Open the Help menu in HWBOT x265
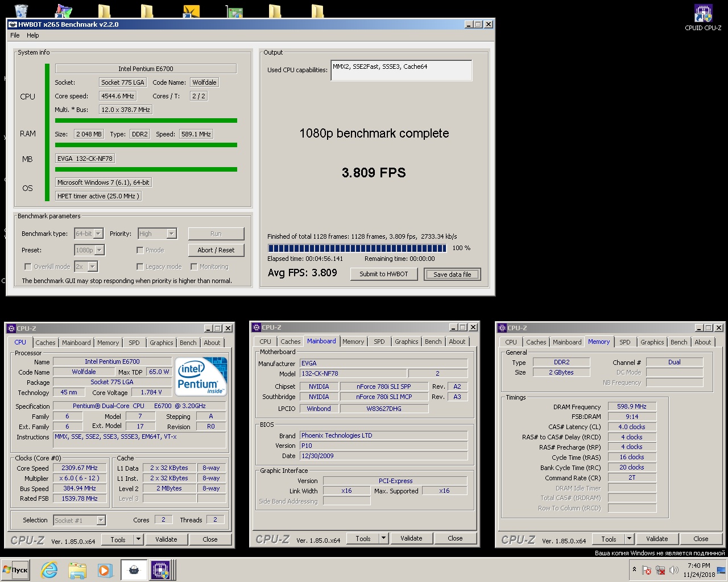The height and width of the screenshot is (582, 728). tap(33, 35)
